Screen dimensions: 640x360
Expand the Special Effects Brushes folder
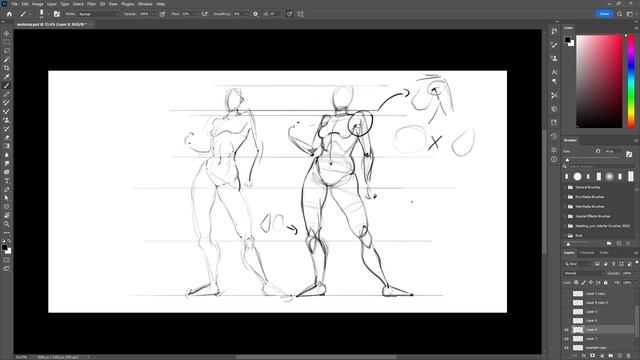[566, 216]
